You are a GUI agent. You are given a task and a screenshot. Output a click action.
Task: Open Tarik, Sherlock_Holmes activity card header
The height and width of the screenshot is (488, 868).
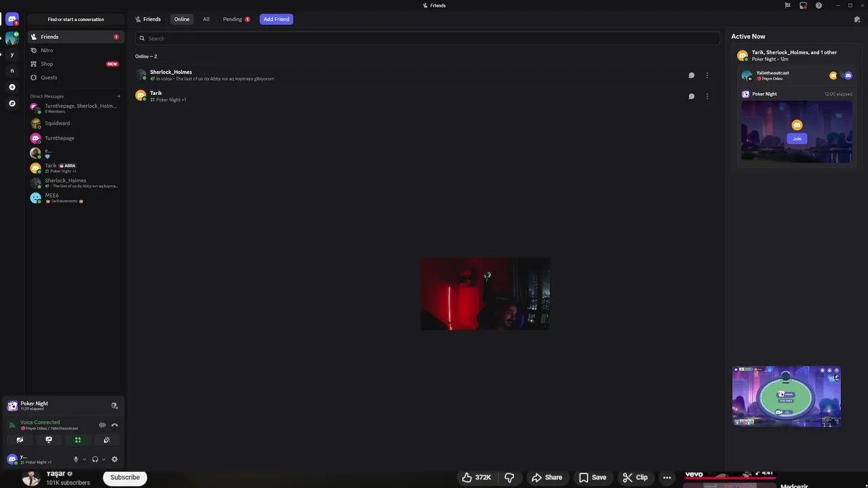coord(797,56)
